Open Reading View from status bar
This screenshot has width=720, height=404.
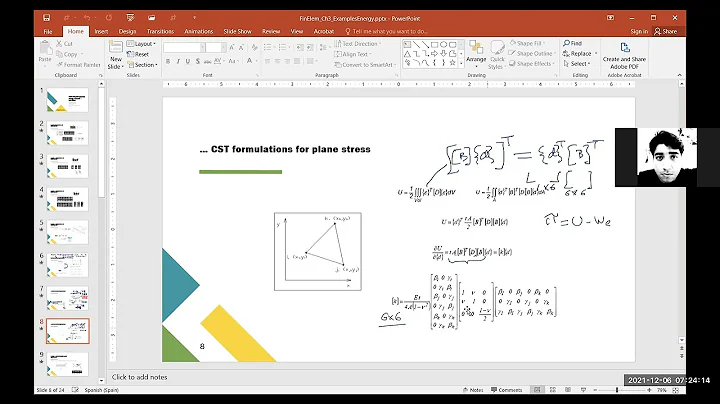568,390
